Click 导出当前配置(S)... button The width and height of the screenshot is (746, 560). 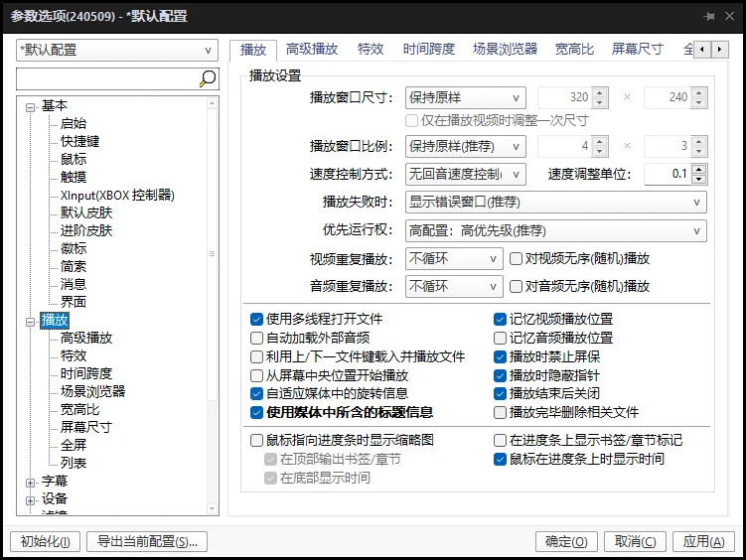coord(147,541)
